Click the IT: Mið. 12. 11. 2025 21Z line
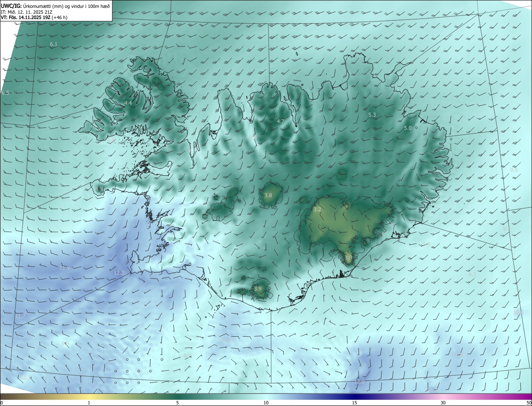The width and height of the screenshot is (532, 406). point(26,12)
